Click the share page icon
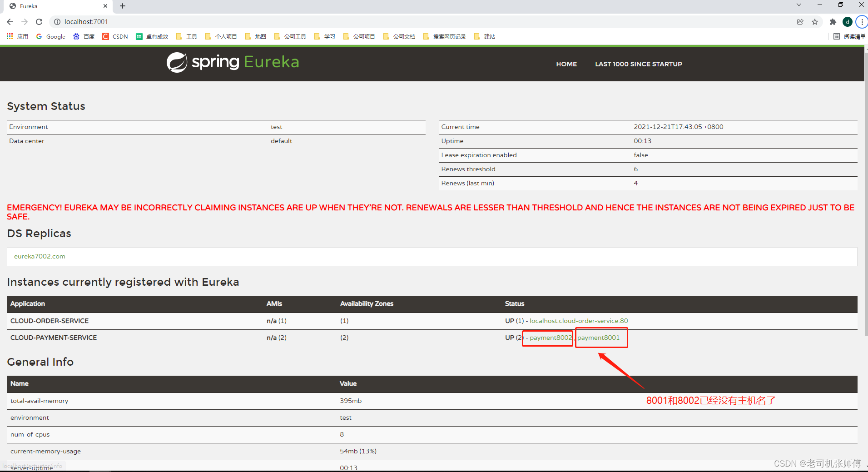The width and height of the screenshot is (868, 472). point(800,22)
